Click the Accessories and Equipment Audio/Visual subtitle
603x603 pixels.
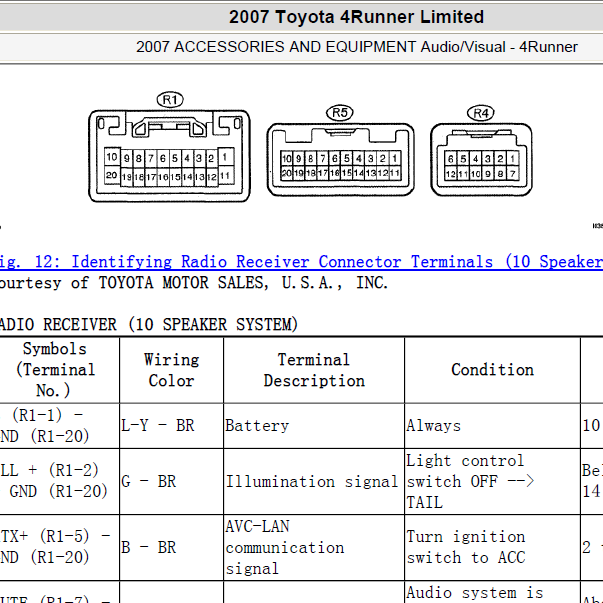point(356,47)
